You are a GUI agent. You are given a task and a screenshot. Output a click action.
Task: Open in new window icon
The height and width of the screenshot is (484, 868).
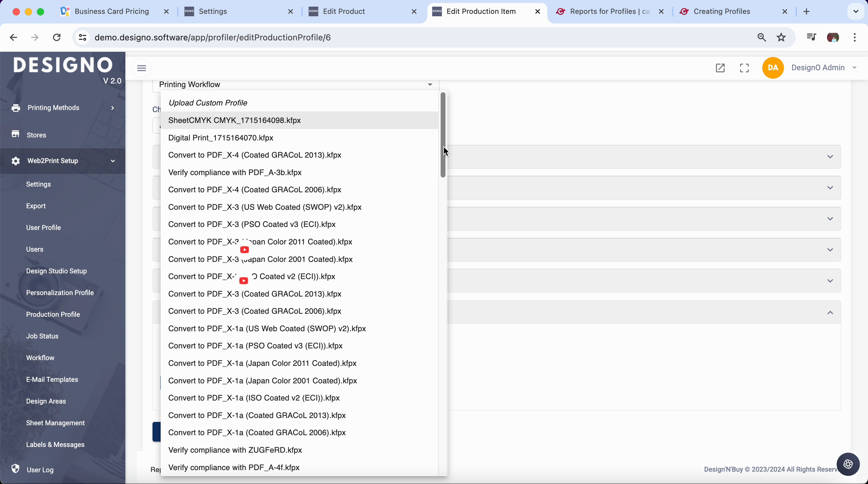(x=720, y=68)
